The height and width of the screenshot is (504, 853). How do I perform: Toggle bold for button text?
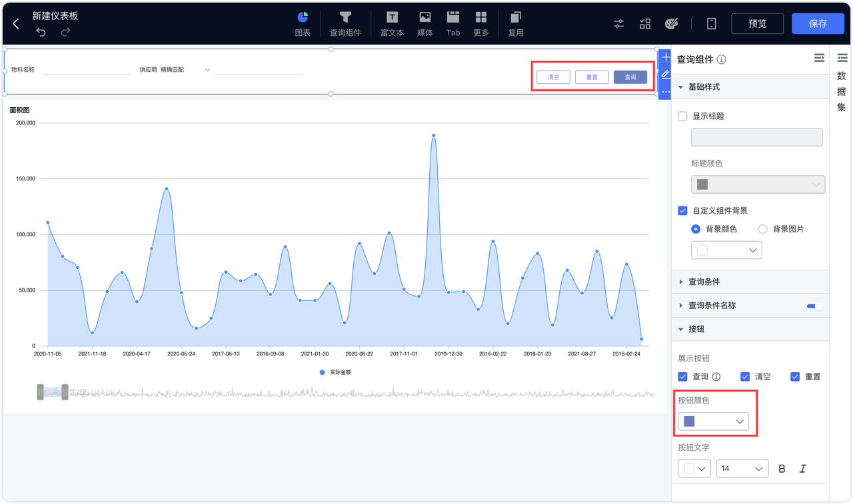782,469
